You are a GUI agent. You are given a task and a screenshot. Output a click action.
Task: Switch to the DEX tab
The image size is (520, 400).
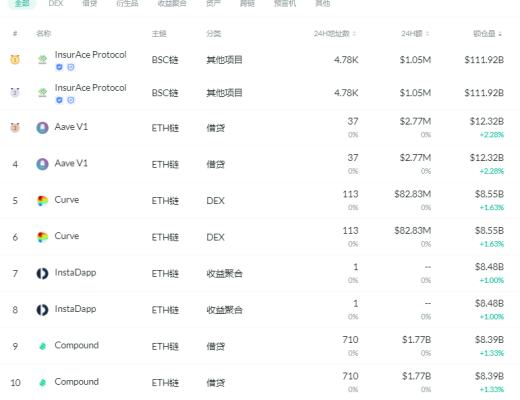click(56, 3)
